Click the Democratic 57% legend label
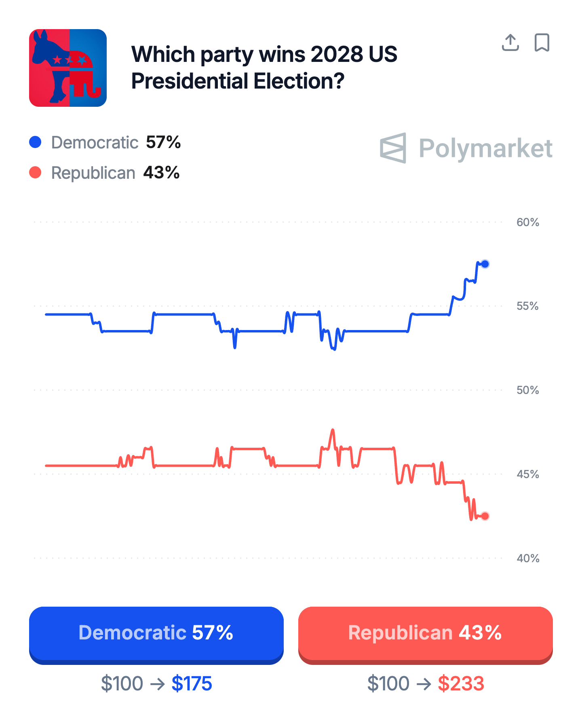Viewport: 582px width, 728px height. [116, 142]
